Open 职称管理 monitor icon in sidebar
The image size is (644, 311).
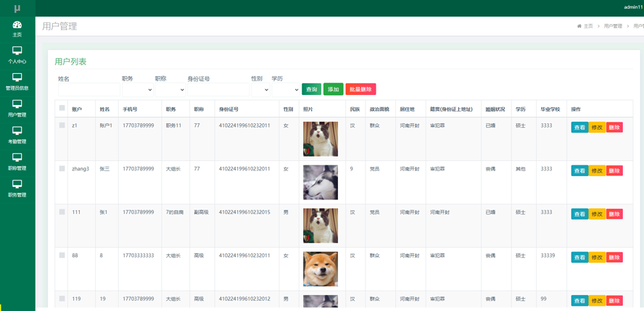(17, 157)
